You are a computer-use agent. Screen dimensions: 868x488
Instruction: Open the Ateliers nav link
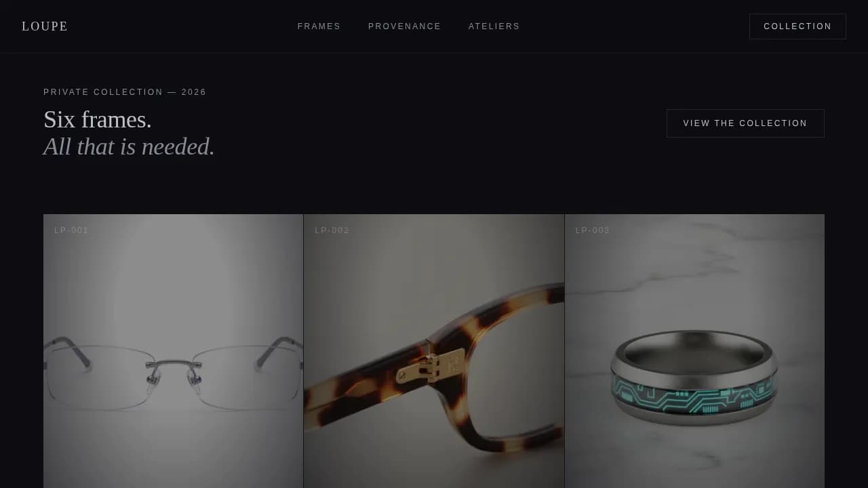(x=494, y=26)
